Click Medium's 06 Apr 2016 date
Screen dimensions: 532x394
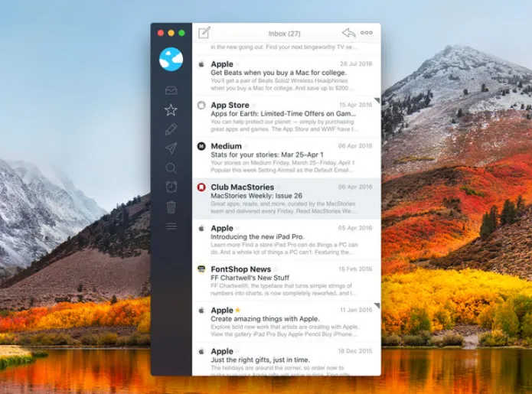pos(355,146)
